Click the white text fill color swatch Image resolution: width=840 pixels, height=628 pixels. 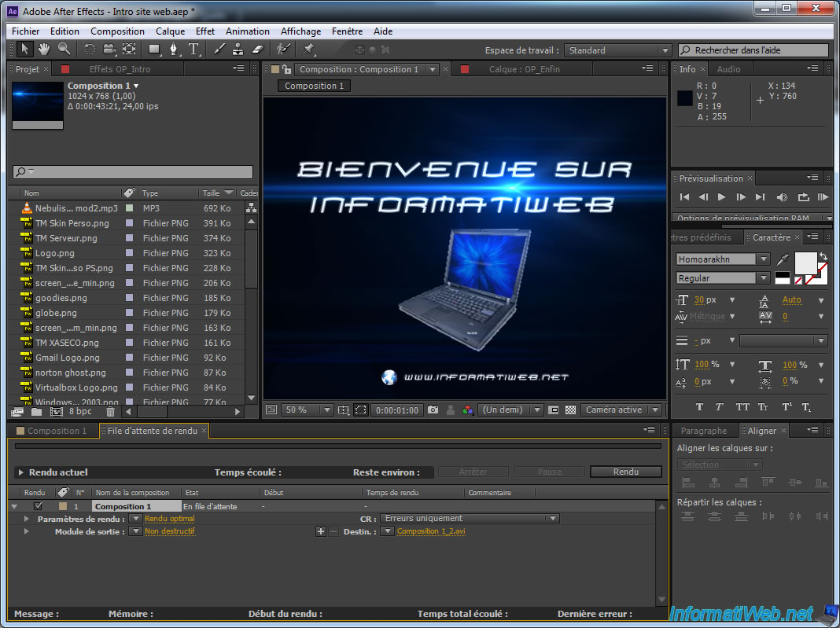(x=805, y=263)
